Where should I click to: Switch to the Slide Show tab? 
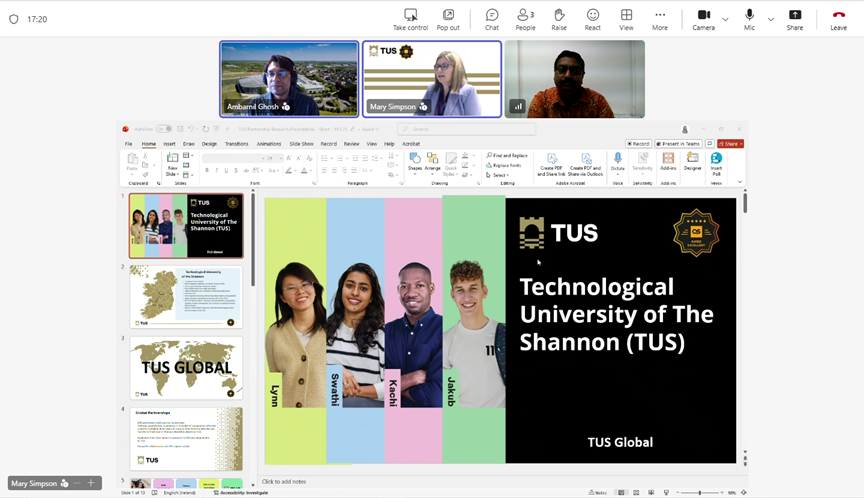pos(301,144)
